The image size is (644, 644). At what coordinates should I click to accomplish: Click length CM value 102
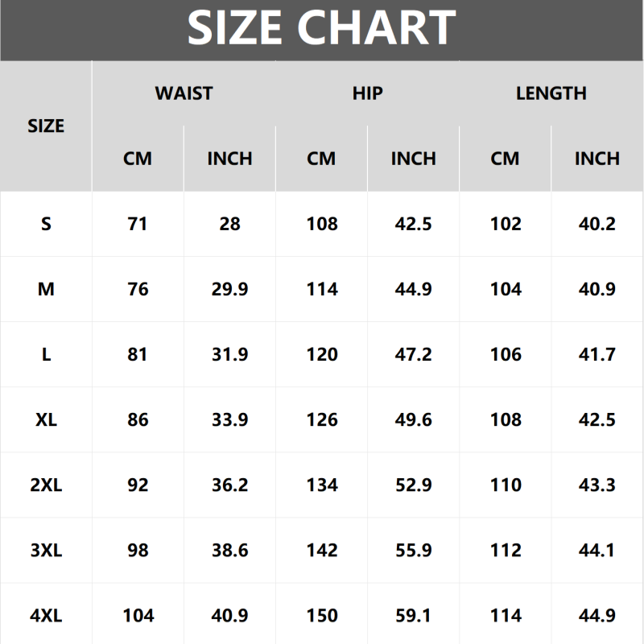[x=505, y=224]
